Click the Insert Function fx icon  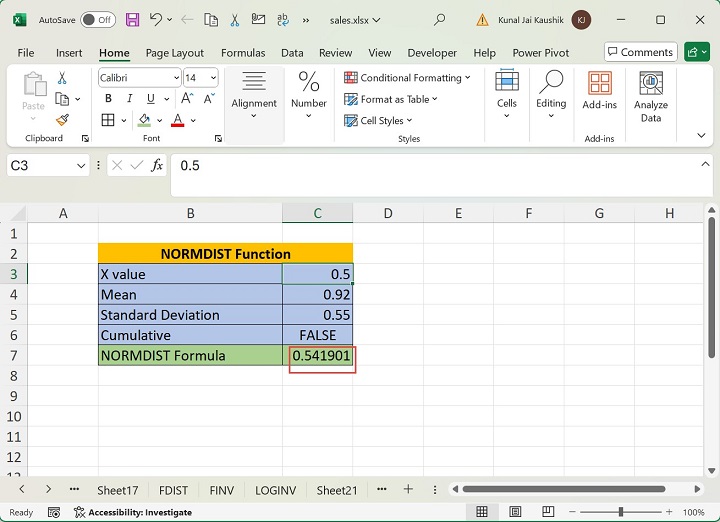pos(157,165)
